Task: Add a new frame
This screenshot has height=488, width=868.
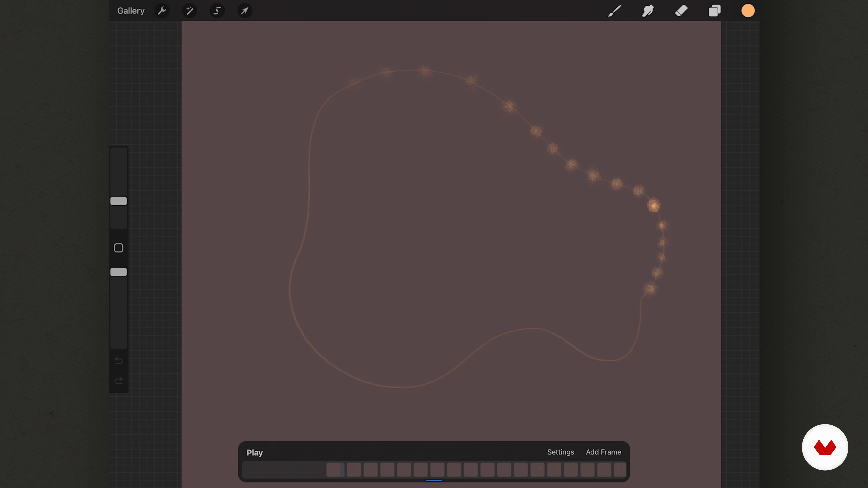Action: [604, 452]
